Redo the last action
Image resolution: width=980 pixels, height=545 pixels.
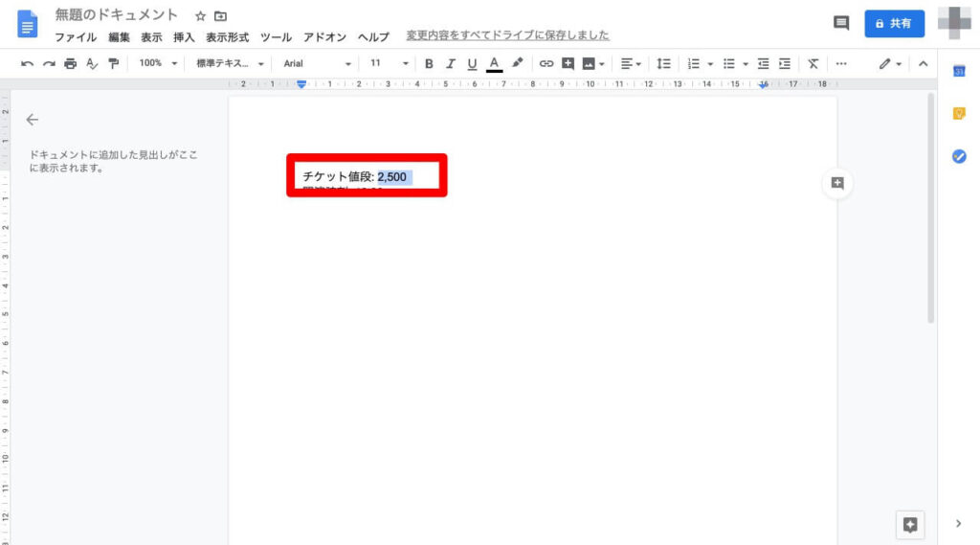pos(49,64)
